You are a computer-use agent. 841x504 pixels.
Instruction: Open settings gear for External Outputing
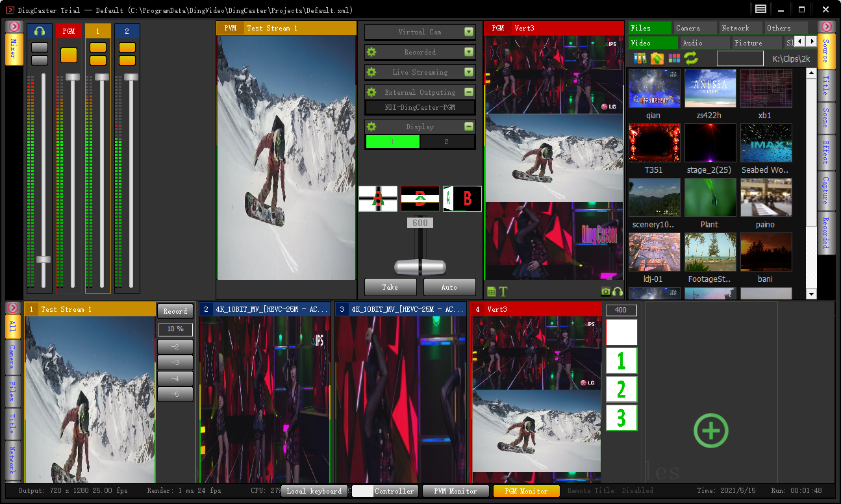pos(371,92)
